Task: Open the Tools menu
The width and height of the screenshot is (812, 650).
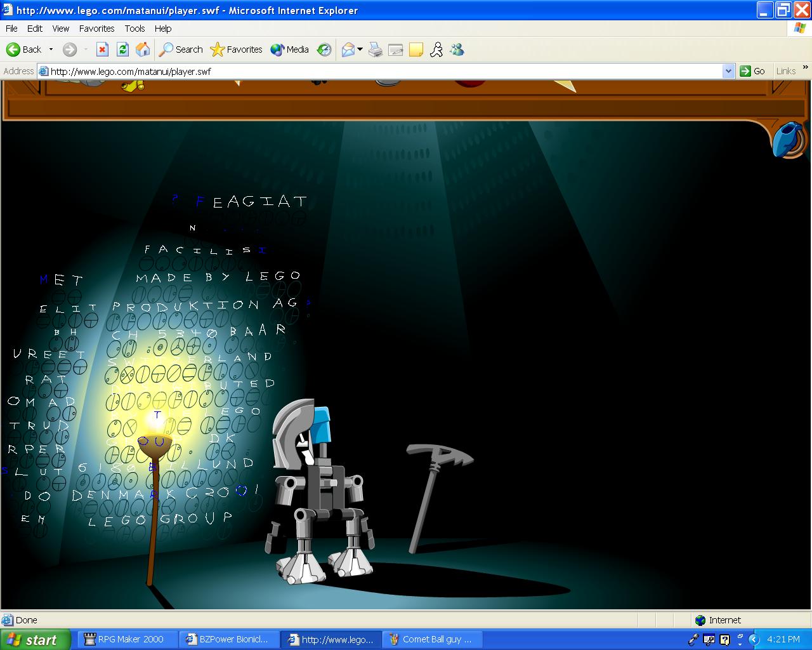Action: click(x=134, y=29)
